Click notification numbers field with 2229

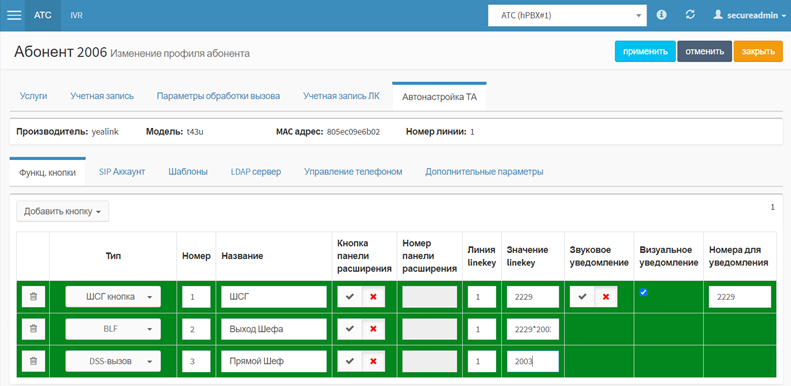pyautogui.click(x=740, y=297)
